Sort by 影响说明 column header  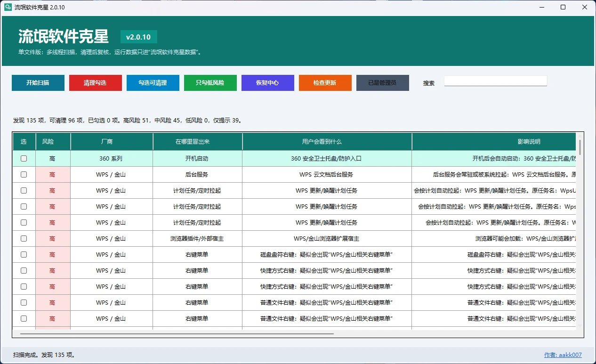click(494, 142)
